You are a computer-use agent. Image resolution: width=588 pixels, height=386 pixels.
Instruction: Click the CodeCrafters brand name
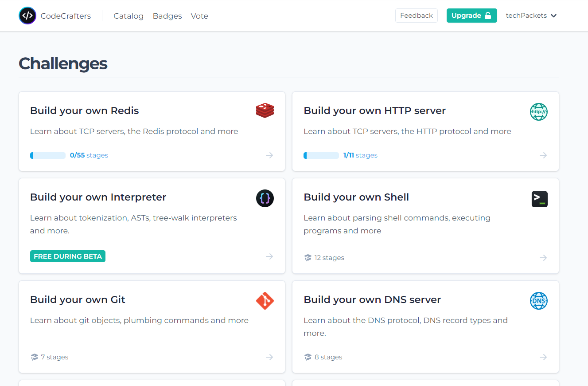pos(66,16)
